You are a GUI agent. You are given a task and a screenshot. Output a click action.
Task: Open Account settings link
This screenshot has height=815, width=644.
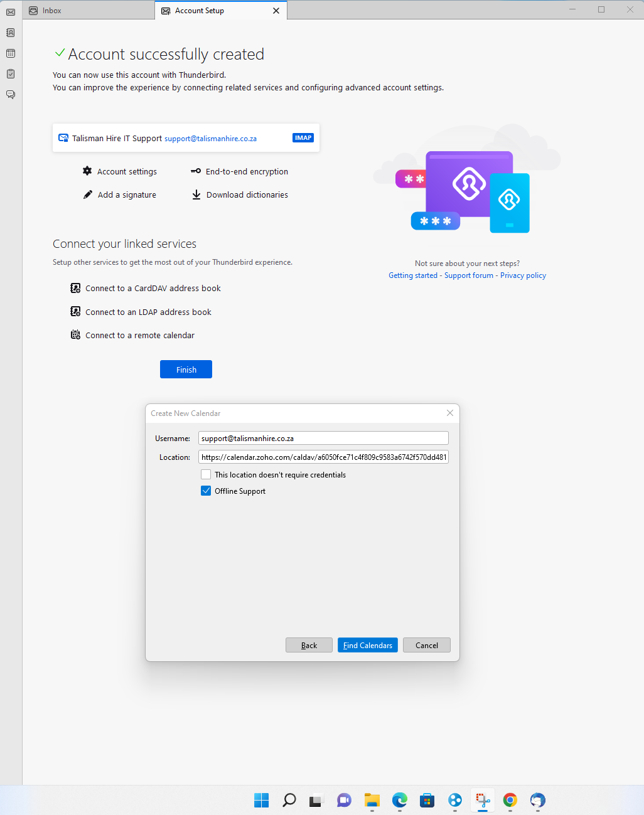pos(127,171)
